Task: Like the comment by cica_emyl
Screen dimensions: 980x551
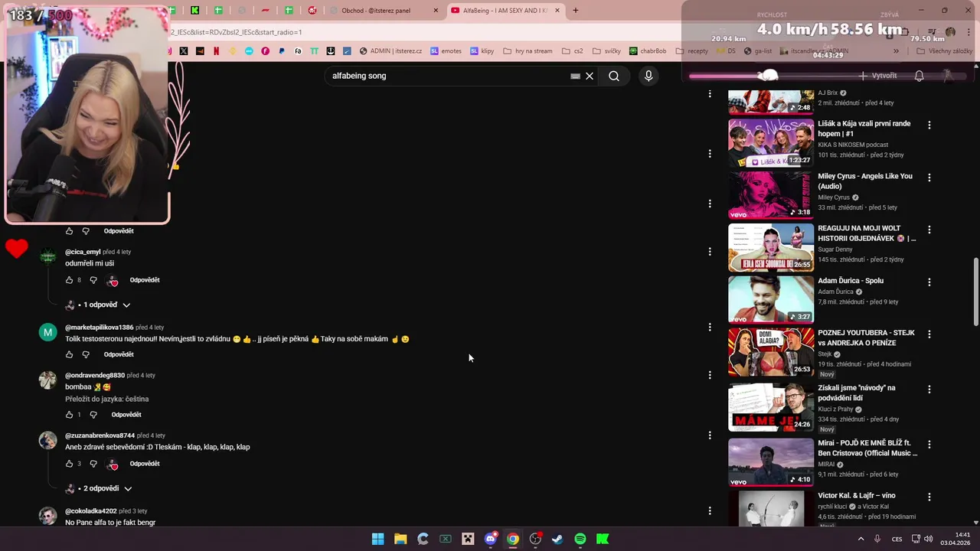Action: (69, 280)
